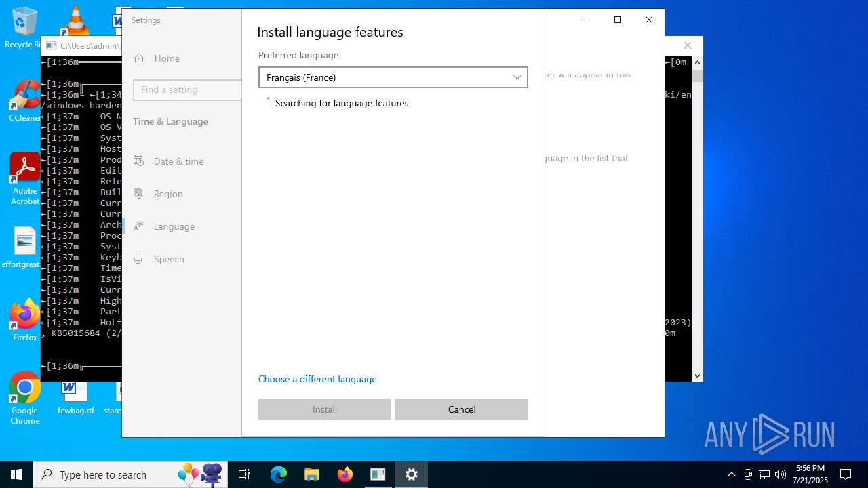The width and height of the screenshot is (868, 488).
Task: Maximize the Settings window
Action: (618, 20)
